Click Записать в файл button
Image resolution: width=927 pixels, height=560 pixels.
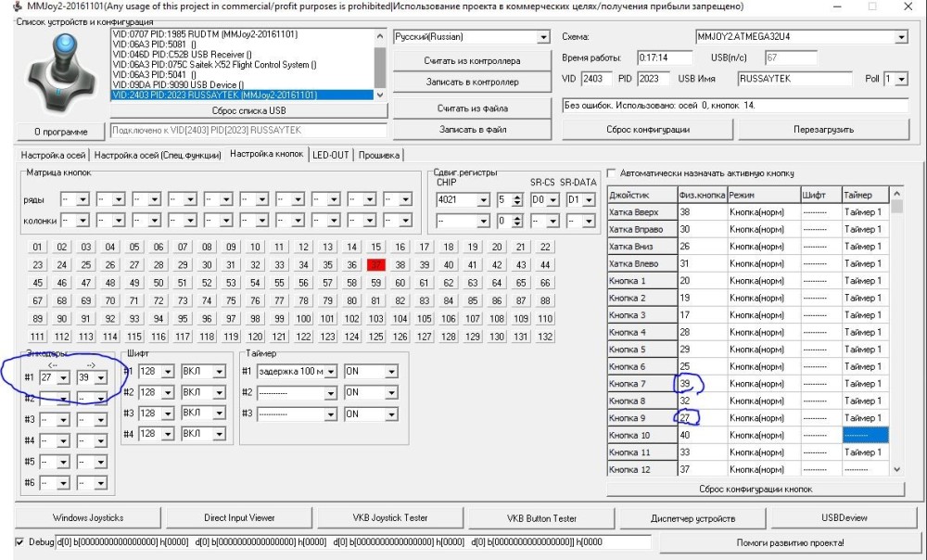click(472, 130)
